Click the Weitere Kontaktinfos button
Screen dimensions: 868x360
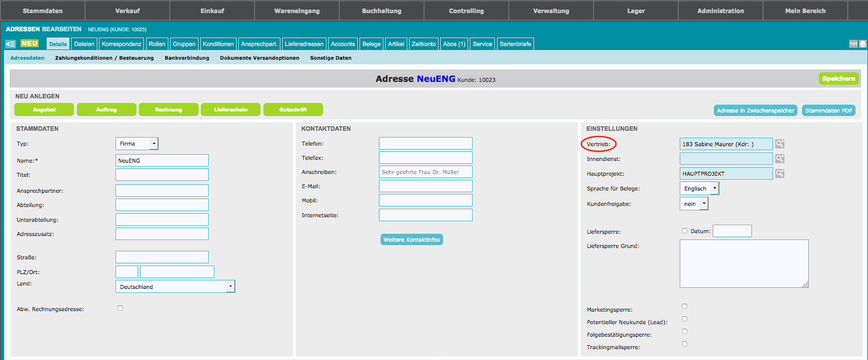(411, 240)
